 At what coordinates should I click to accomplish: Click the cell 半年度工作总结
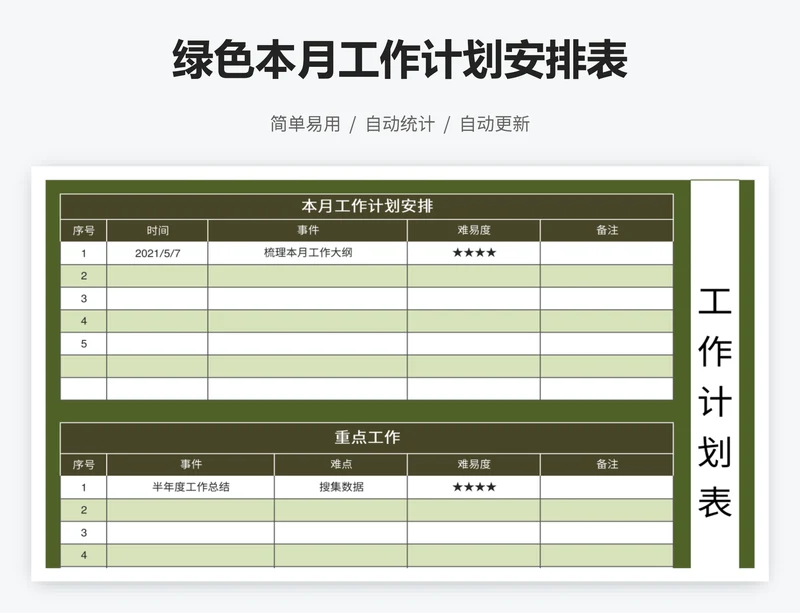click(x=190, y=487)
